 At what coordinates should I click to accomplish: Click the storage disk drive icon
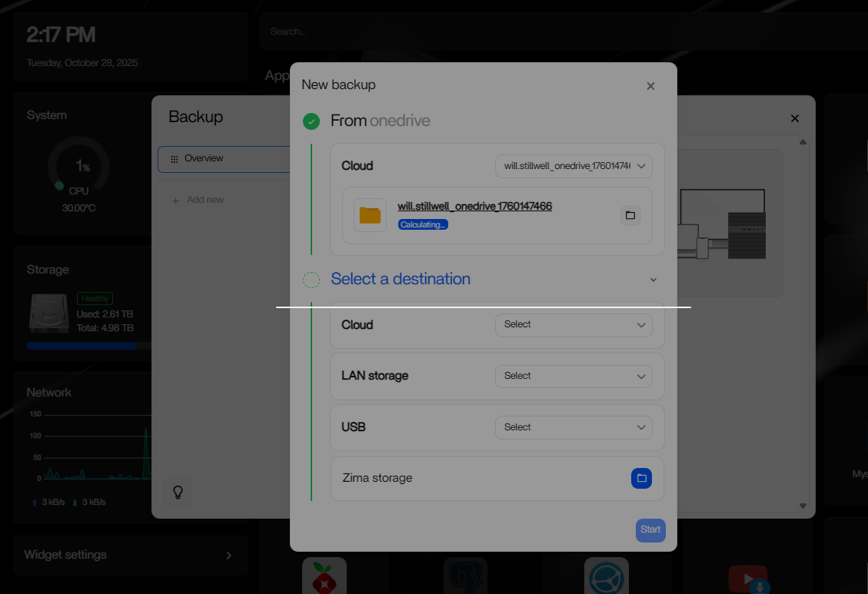tap(50, 314)
